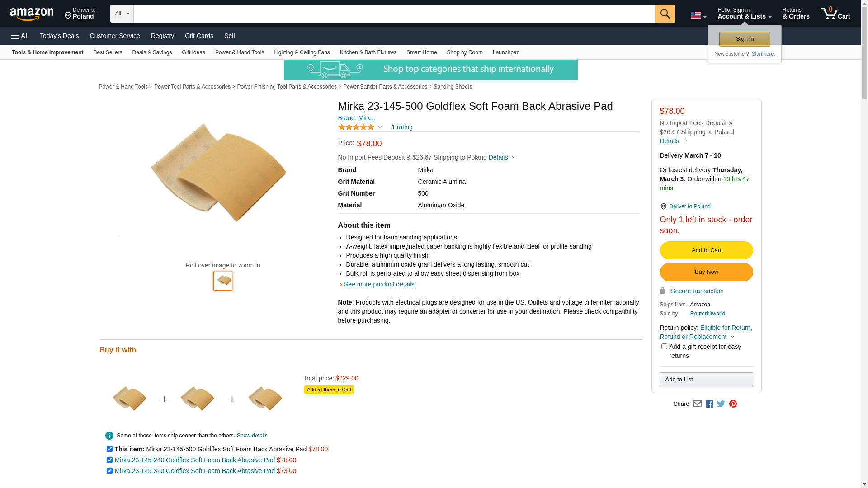The height and width of the screenshot is (488, 868).
Task: Share the product on Pinterest
Action: (x=733, y=404)
